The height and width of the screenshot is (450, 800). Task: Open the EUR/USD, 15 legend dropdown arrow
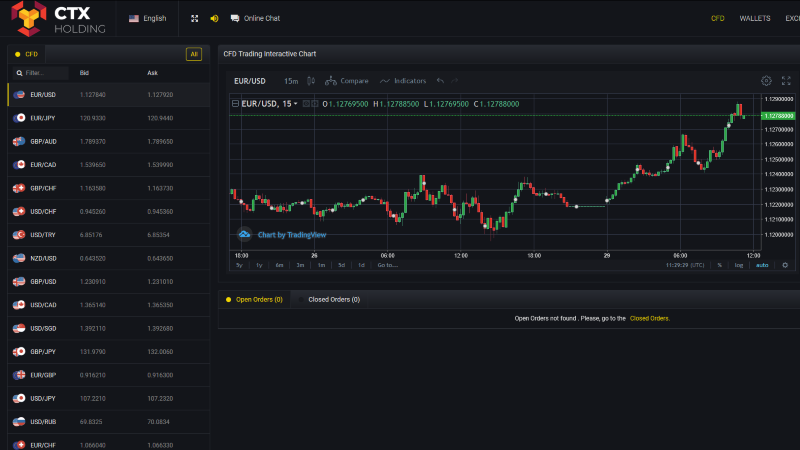click(295, 104)
